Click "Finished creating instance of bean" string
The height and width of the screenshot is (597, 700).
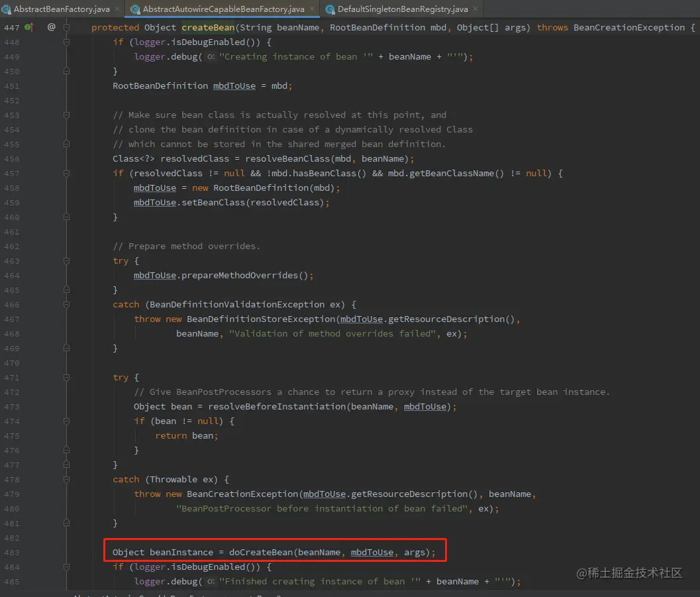tap(320, 581)
